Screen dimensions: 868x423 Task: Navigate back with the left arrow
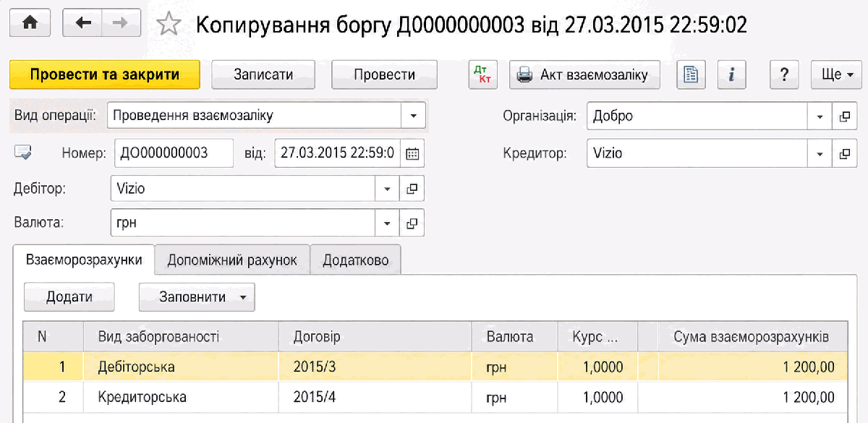pyautogui.click(x=82, y=24)
